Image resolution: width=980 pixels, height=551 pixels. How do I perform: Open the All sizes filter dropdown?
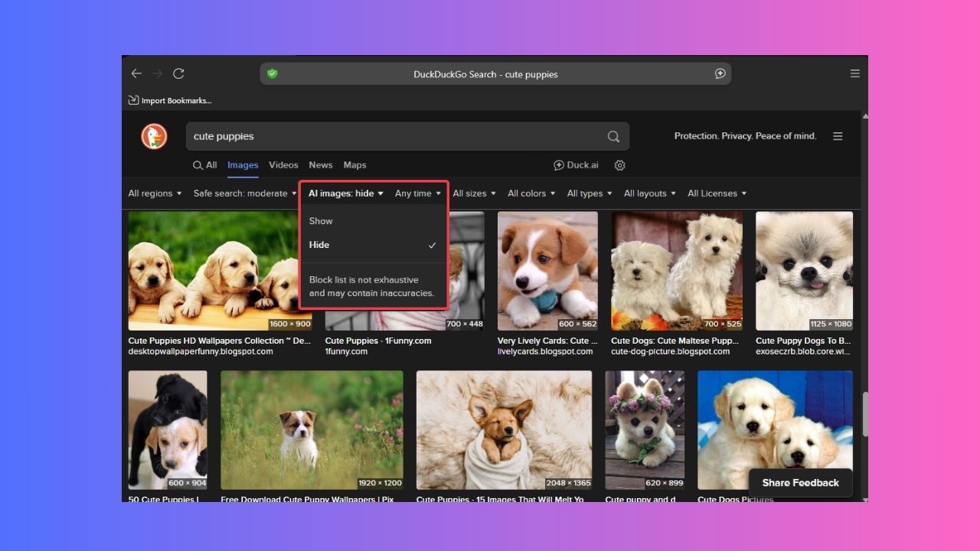(474, 193)
